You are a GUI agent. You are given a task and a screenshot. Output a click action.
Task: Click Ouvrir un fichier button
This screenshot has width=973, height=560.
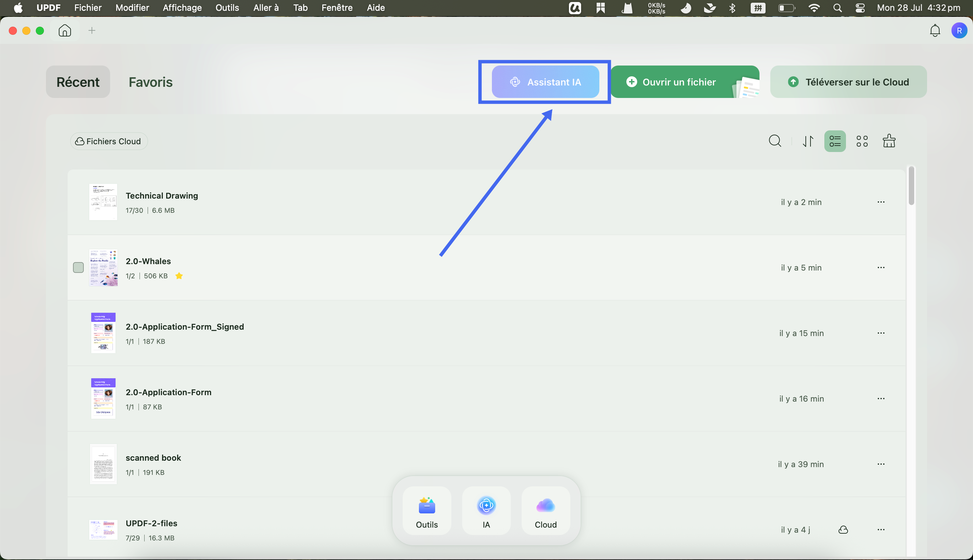tap(685, 81)
